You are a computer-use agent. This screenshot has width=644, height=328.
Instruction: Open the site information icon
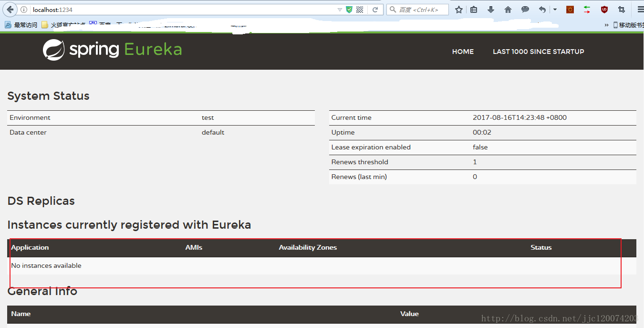pos(24,10)
